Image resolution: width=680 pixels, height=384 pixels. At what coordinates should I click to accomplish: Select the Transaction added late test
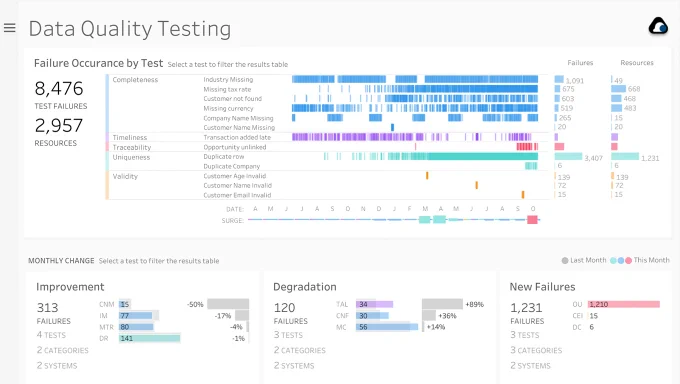coord(237,137)
